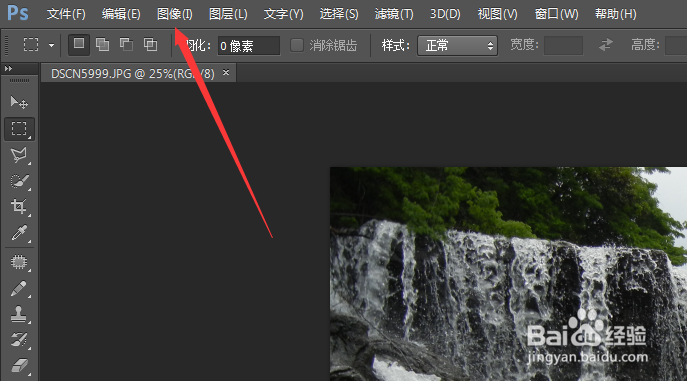Select Subtract from Selection mode button
This screenshot has width=687, height=381.
[126, 45]
